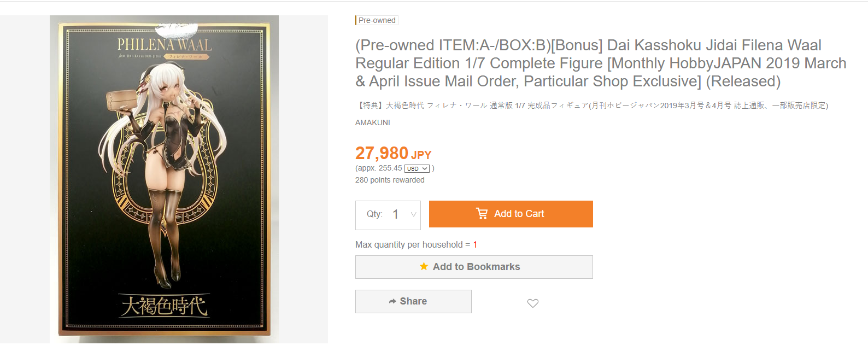
Task: Click the heart wishlist icon
Action: (x=533, y=303)
